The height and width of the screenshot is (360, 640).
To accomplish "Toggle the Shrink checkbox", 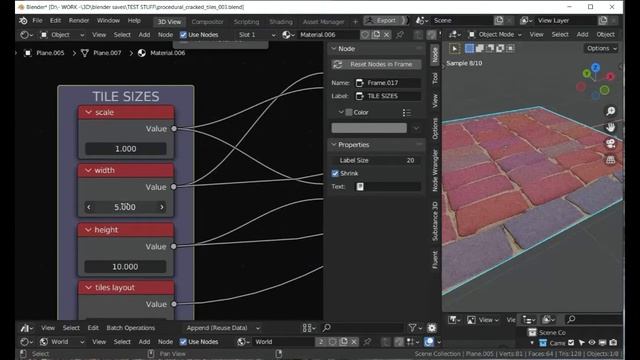I will [x=335, y=173].
